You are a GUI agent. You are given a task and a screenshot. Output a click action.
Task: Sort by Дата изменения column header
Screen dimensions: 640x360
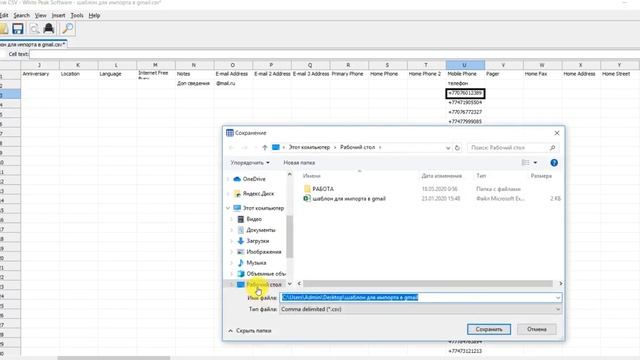coord(441,176)
